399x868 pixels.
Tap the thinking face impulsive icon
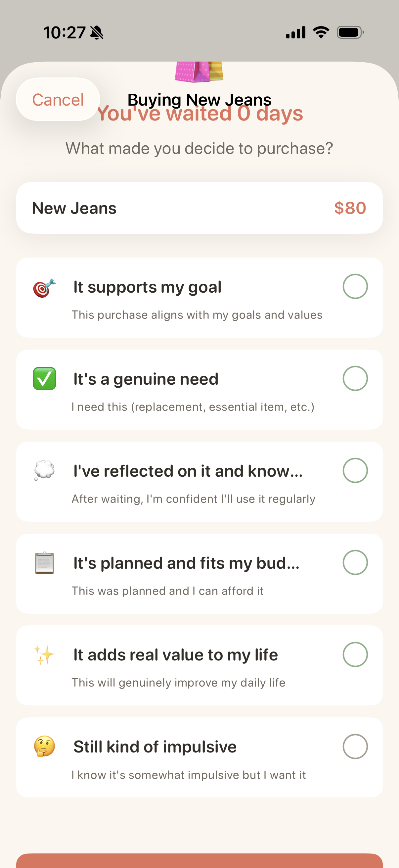[x=44, y=747]
